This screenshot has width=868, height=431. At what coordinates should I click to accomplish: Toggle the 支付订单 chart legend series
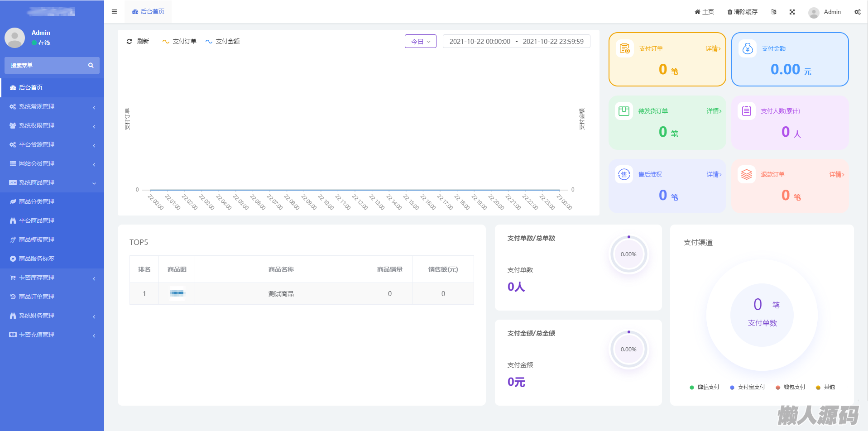(179, 42)
